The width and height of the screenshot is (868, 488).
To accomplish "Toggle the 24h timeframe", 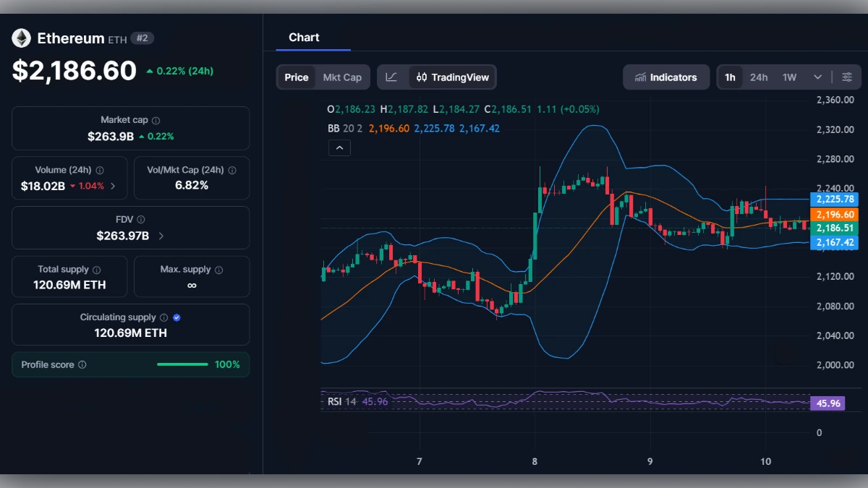I will 758,77.
